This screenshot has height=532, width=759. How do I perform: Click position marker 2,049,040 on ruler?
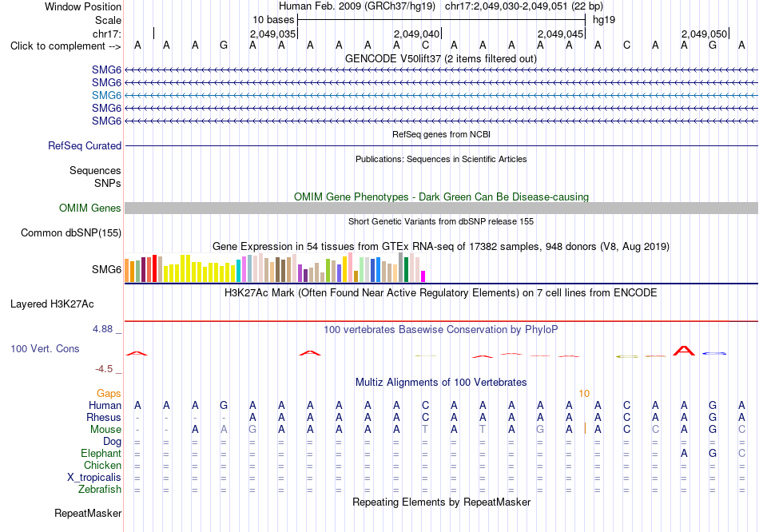pyautogui.click(x=416, y=34)
